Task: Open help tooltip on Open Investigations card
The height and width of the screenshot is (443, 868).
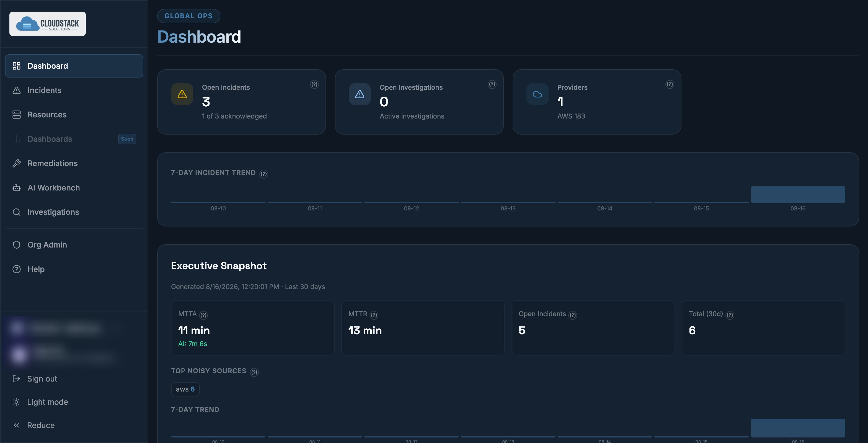Action: click(492, 84)
